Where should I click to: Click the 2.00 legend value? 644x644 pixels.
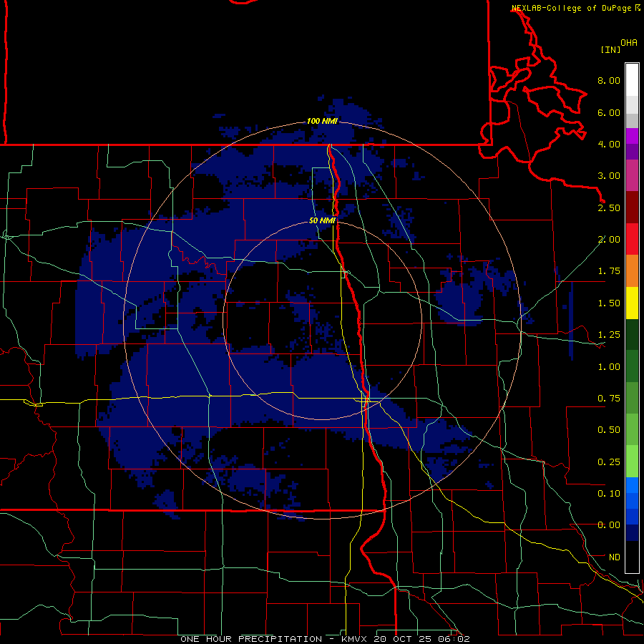coord(609,240)
